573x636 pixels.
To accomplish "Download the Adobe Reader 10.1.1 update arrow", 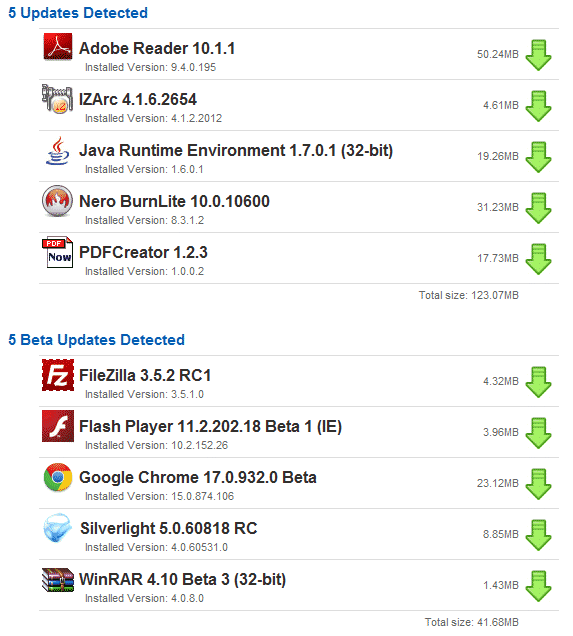I will (538, 55).
